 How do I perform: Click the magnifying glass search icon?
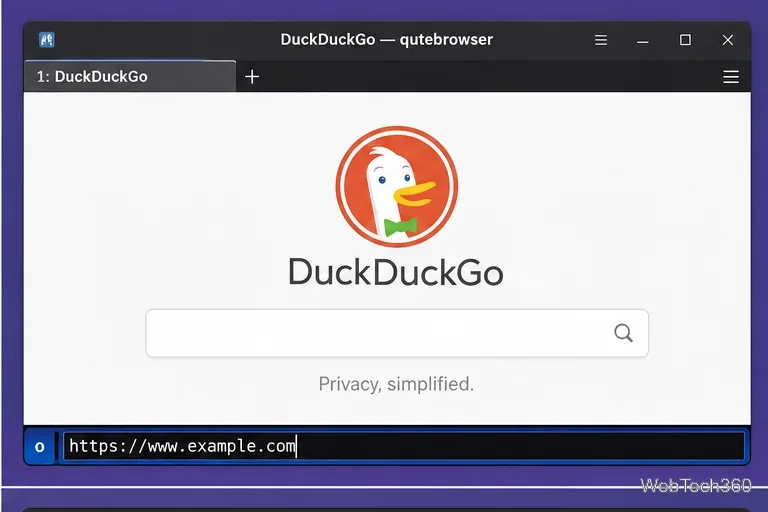click(x=623, y=333)
